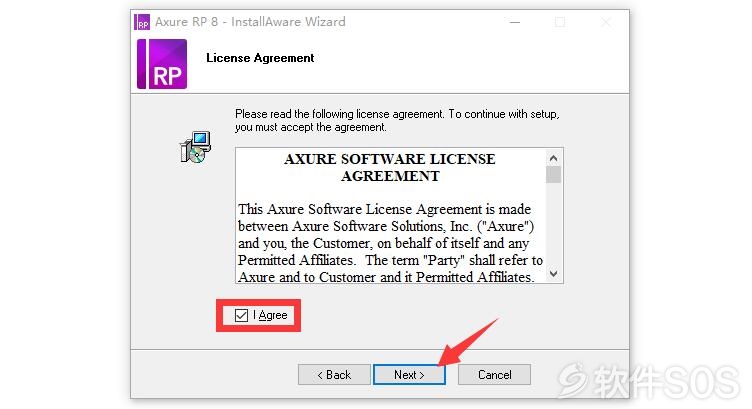
Task: Click the small RP icon in title bar
Action: point(142,22)
